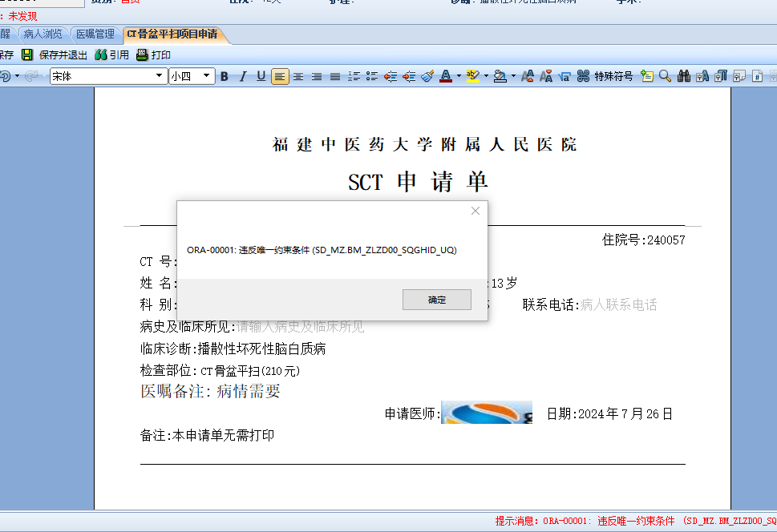Click the applying physician signature image

(x=487, y=412)
